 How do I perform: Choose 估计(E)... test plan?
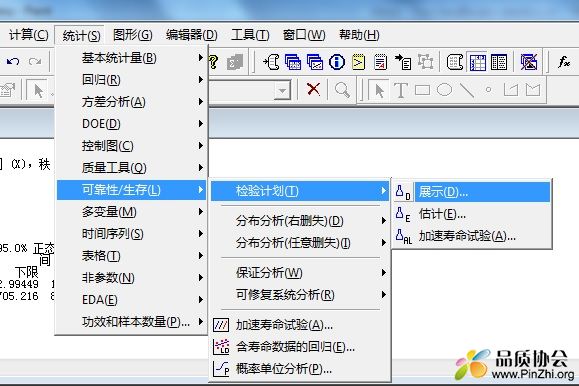coord(472,214)
